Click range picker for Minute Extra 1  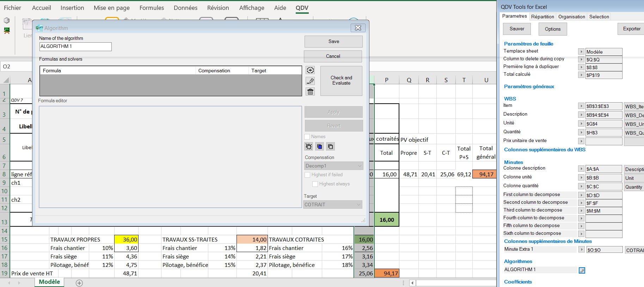(x=581, y=250)
